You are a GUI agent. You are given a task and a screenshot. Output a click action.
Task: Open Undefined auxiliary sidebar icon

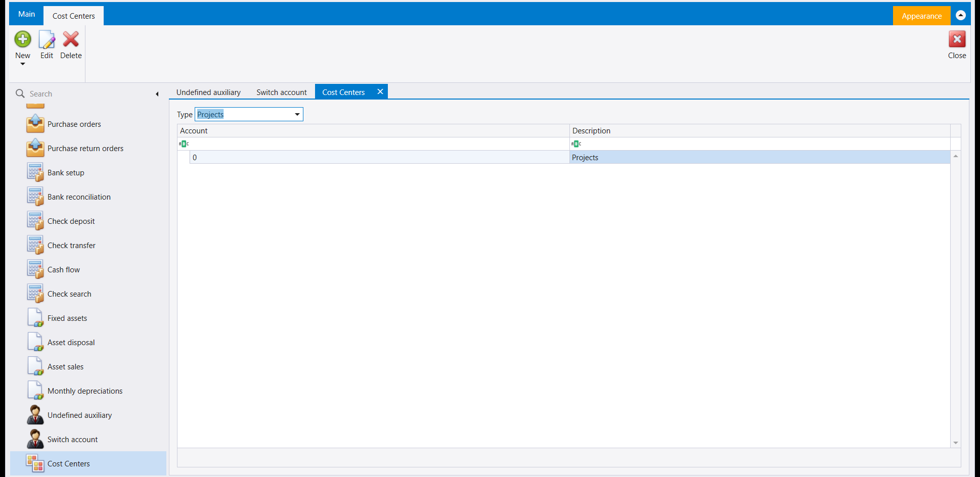tap(35, 415)
